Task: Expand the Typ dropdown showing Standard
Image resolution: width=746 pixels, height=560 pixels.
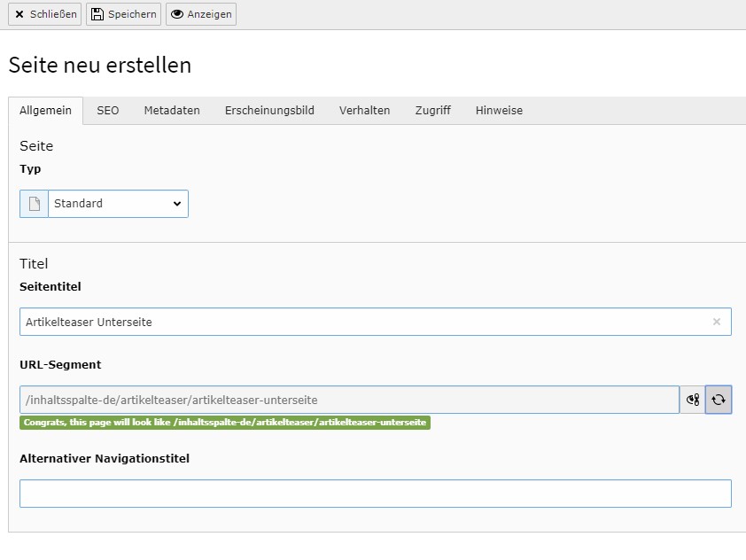Action: pyautogui.click(x=118, y=204)
